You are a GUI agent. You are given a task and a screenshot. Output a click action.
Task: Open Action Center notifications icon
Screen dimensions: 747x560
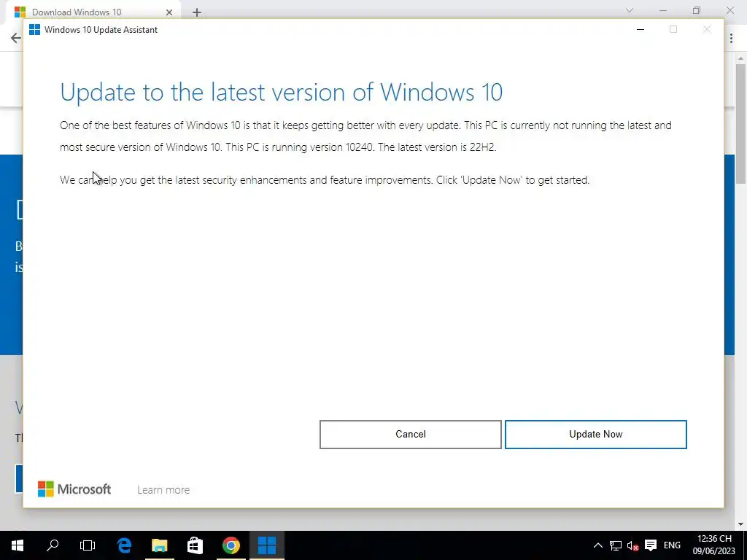[x=650, y=545]
